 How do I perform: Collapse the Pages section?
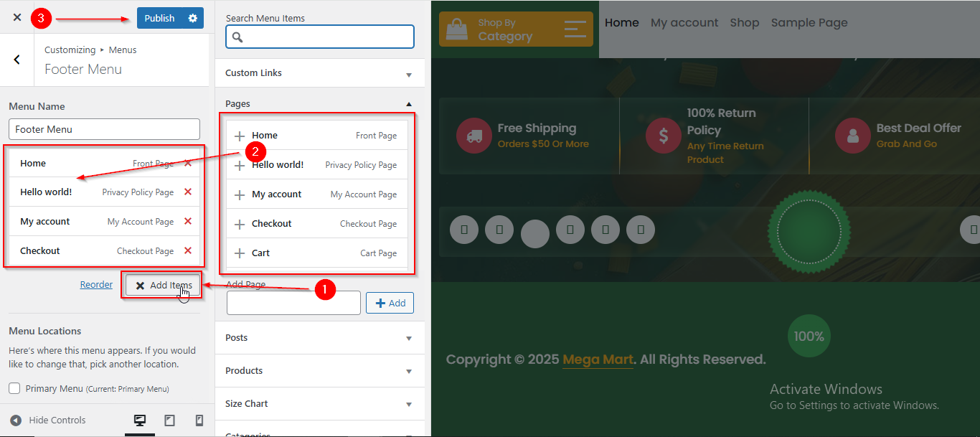coord(319,104)
